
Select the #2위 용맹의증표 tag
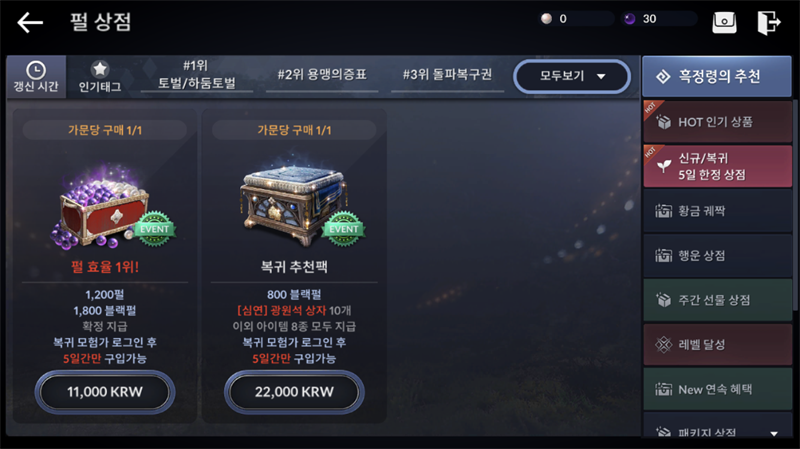(x=322, y=75)
